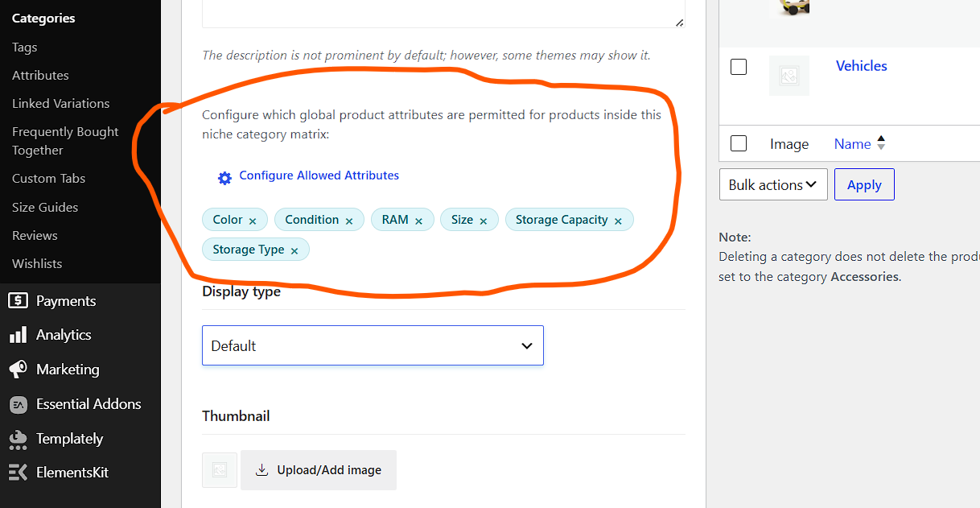
Task: Open the Tags submenu item
Action: [x=24, y=47]
